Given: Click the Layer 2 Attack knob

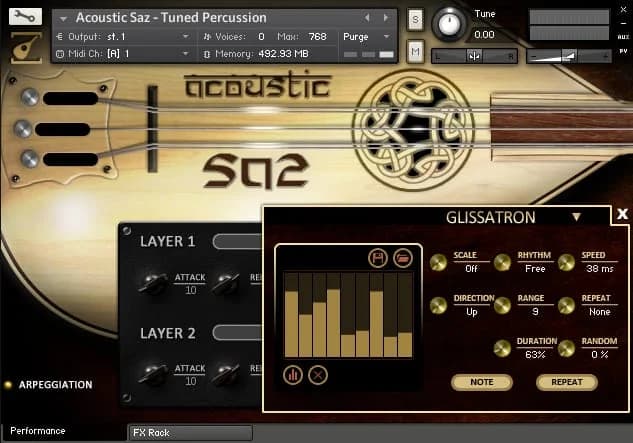Looking at the screenshot, I should click(153, 374).
